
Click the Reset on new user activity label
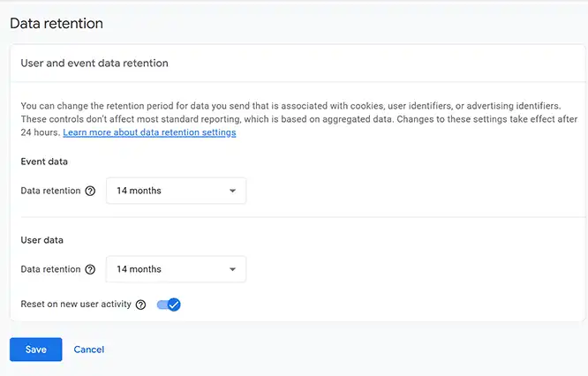point(76,304)
